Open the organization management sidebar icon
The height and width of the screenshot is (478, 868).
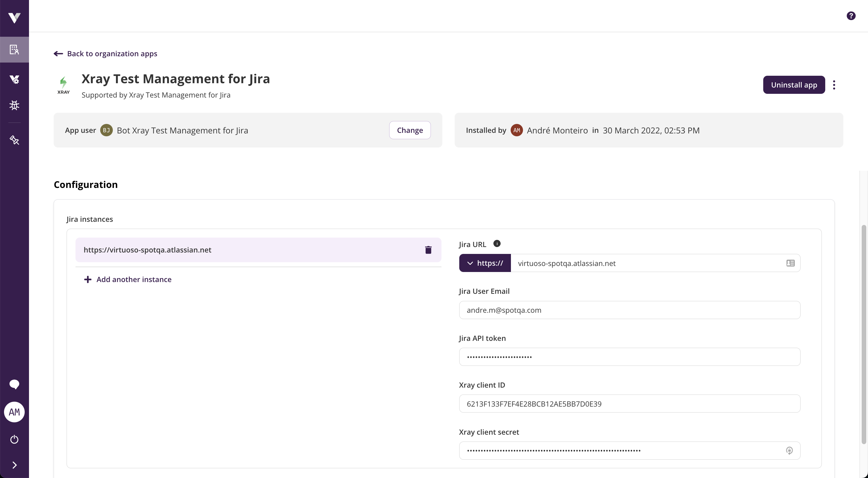point(14,50)
